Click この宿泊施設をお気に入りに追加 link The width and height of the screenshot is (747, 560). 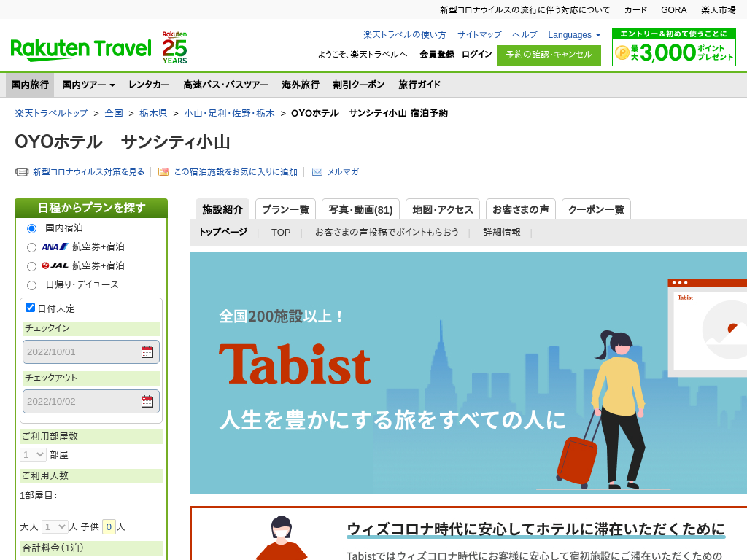coord(236,172)
